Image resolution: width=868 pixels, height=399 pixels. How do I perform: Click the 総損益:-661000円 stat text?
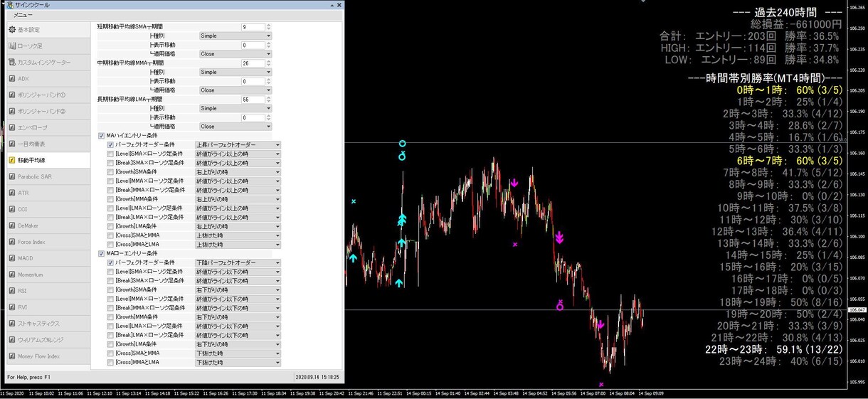point(796,24)
